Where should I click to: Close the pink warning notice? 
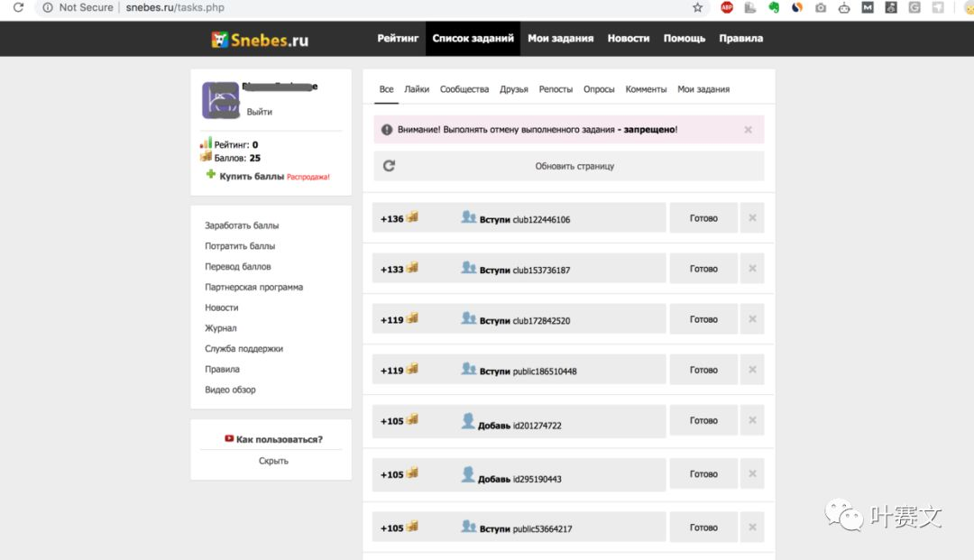tap(748, 130)
